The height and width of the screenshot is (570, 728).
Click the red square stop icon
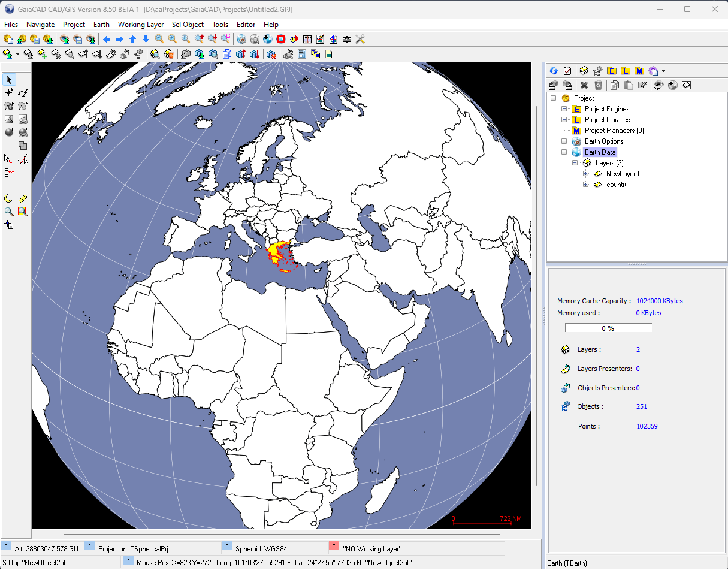280,40
